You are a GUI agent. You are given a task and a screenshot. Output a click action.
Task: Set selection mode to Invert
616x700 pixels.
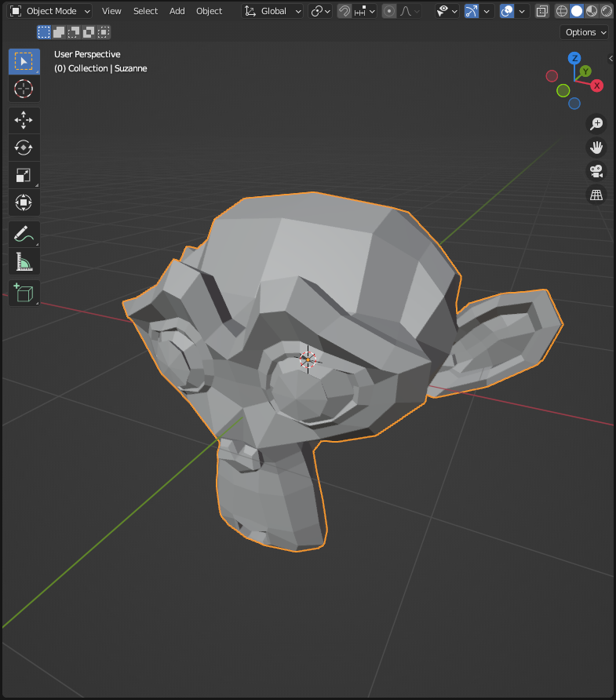coord(89,32)
